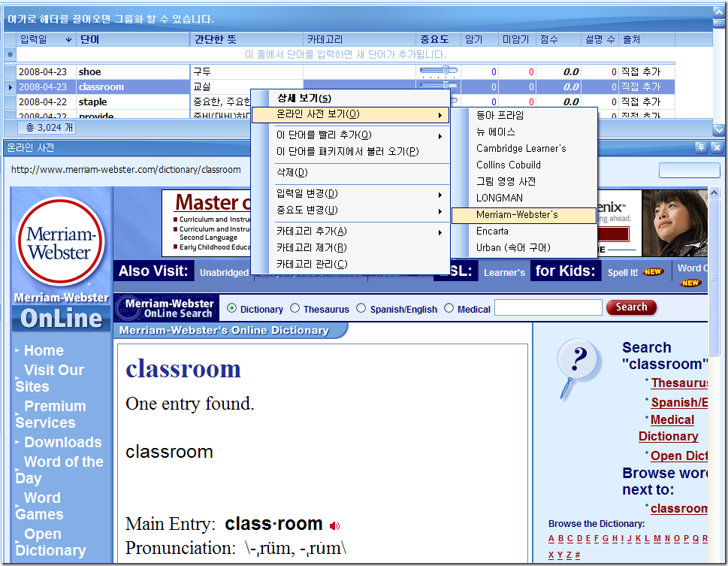
Task: Select Merriam-Webster's from the submenu
Action: coord(524,215)
